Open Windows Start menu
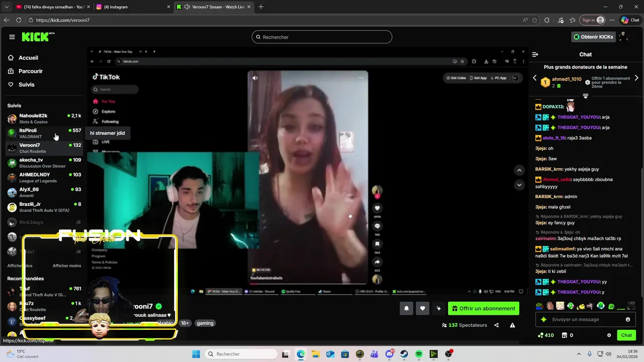The width and height of the screenshot is (644, 362). tap(196, 354)
